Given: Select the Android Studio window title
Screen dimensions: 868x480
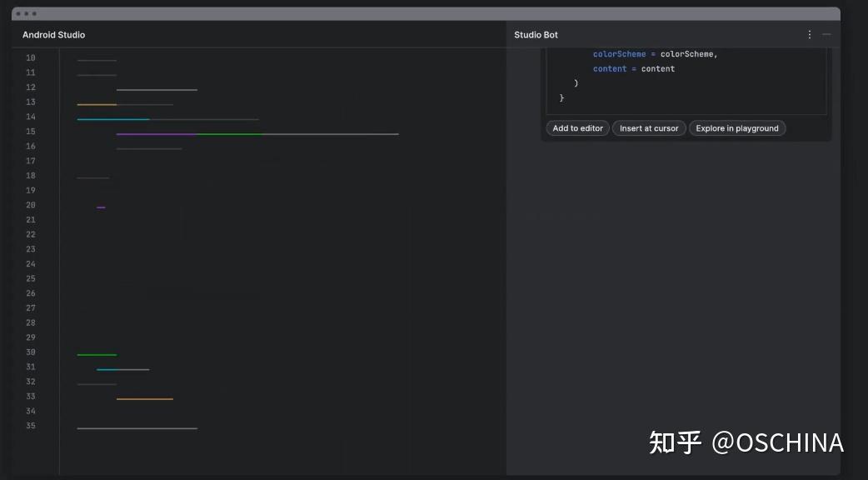Looking at the screenshot, I should [53, 34].
